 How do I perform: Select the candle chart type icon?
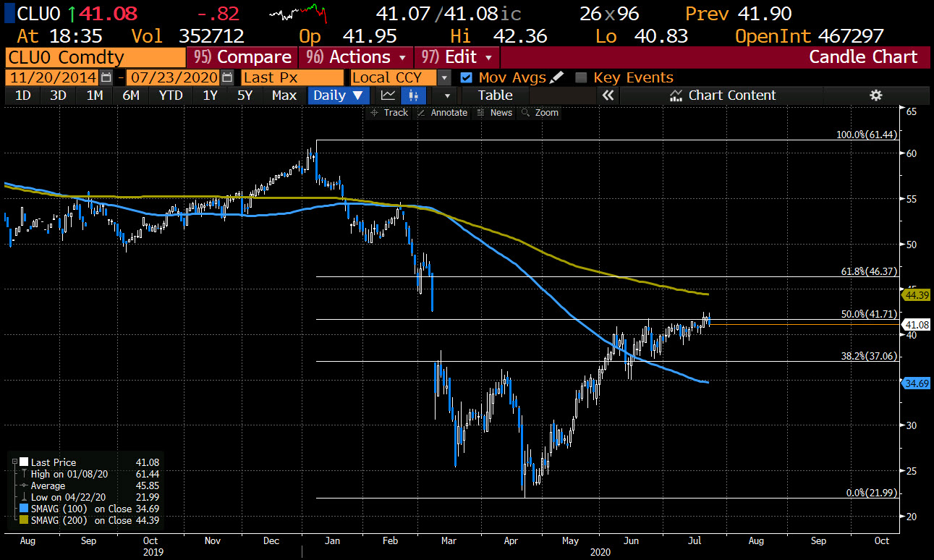[x=413, y=95]
